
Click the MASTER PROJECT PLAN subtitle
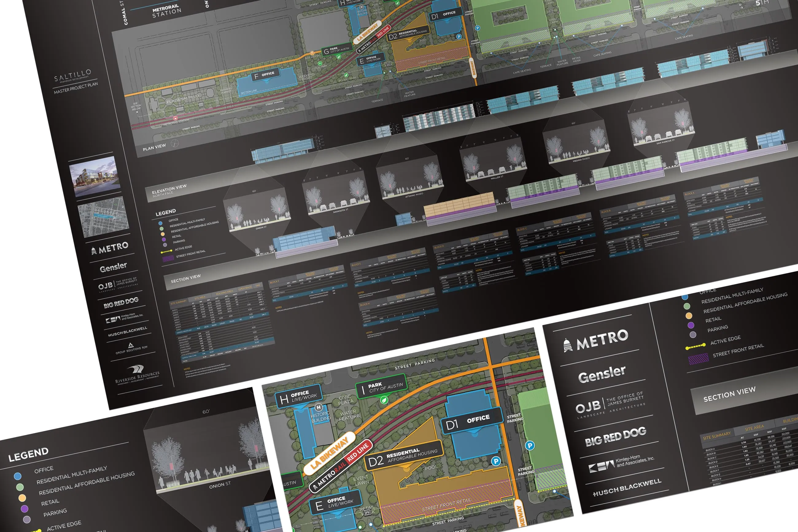tap(76, 88)
